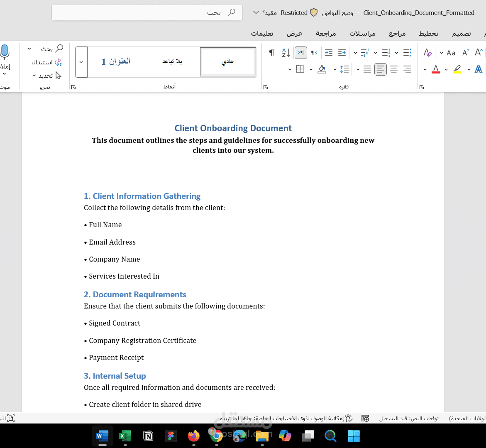Image resolution: width=486 pixels, height=448 pixels.
Task: Apply multilevel list icon
Action: (x=365, y=53)
